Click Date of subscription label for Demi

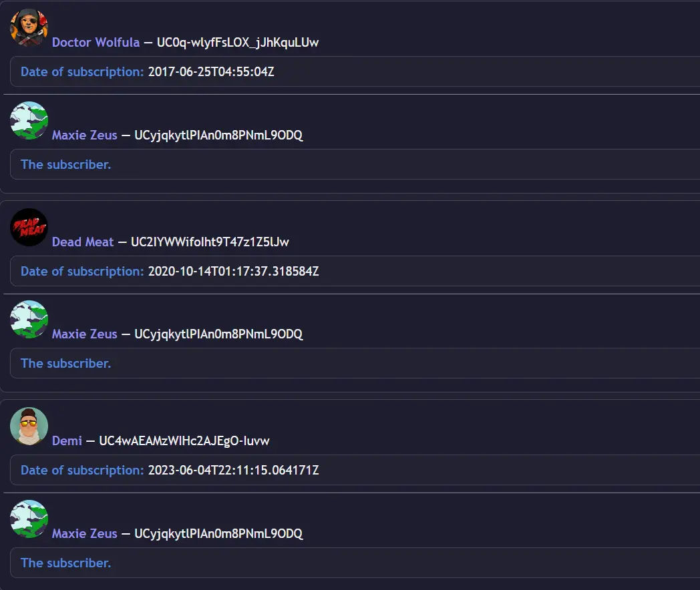(82, 470)
